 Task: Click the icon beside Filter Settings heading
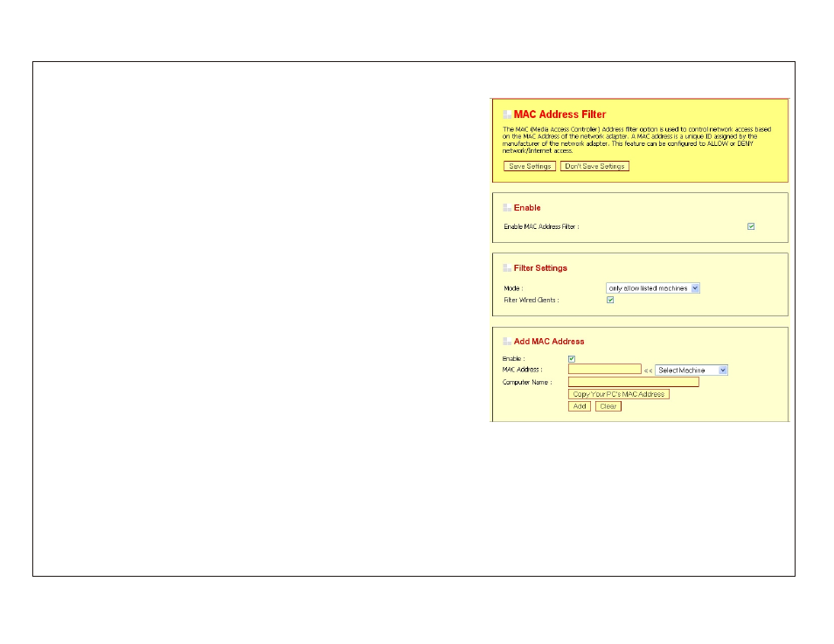(507, 268)
